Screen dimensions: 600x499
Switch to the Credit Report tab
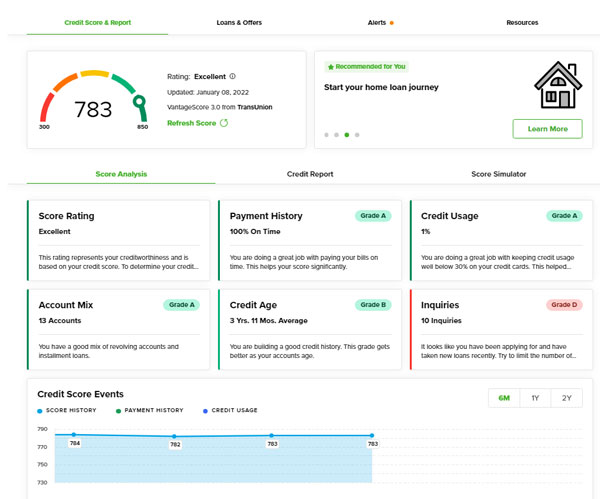pos(309,174)
